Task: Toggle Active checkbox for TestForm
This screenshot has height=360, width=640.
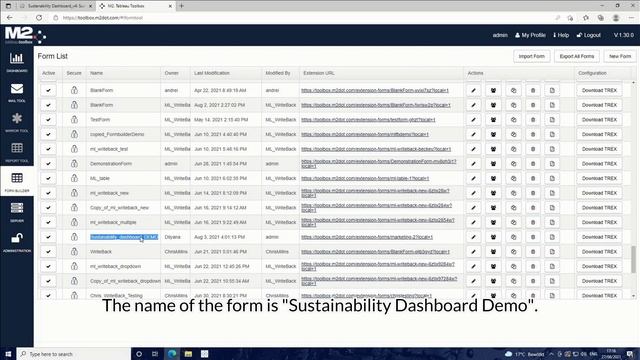Action: 48,120
